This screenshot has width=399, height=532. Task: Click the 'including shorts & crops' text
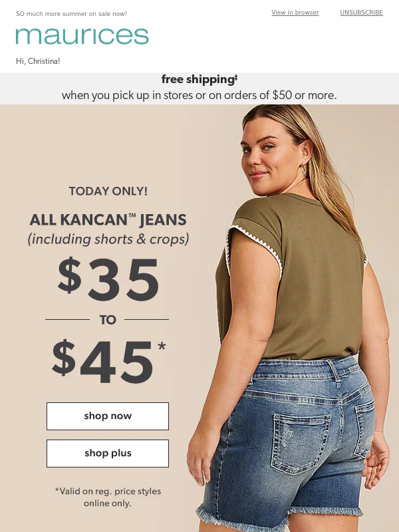pyautogui.click(x=108, y=239)
